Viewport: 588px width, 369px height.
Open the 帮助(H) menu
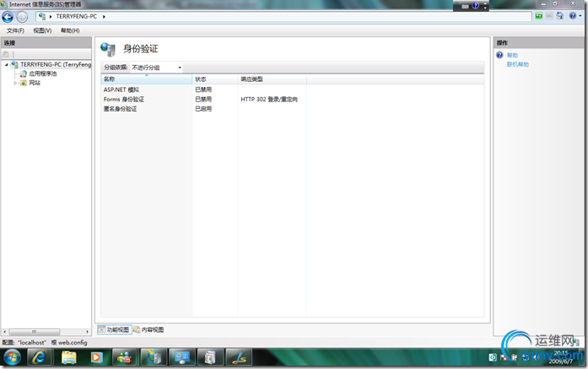click(x=70, y=30)
